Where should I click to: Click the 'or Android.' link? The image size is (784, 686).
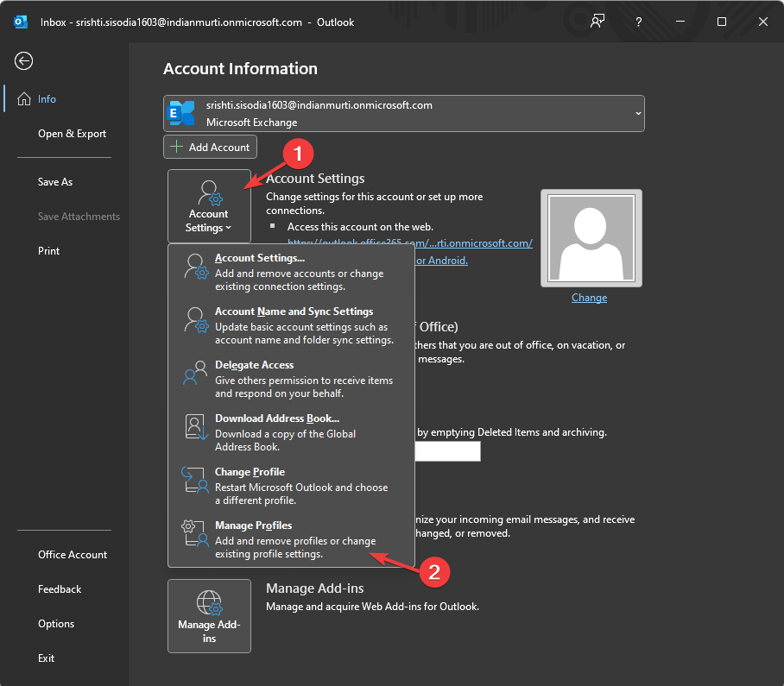442,261
